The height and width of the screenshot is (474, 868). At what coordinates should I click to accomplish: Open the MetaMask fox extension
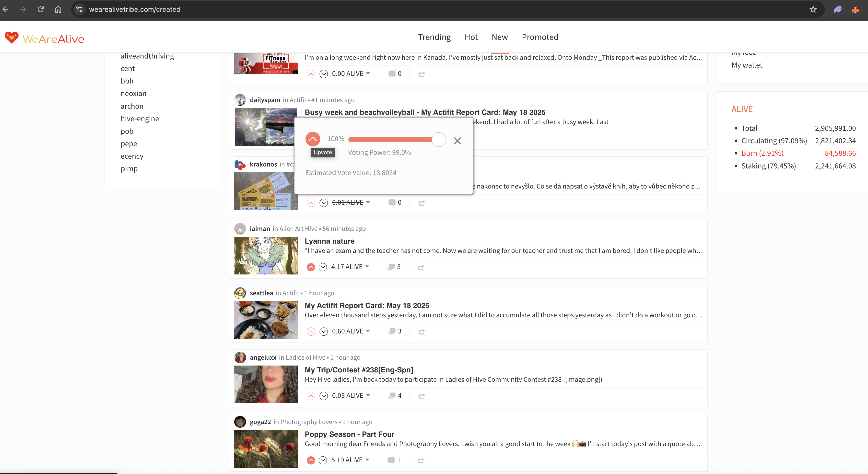855,9
